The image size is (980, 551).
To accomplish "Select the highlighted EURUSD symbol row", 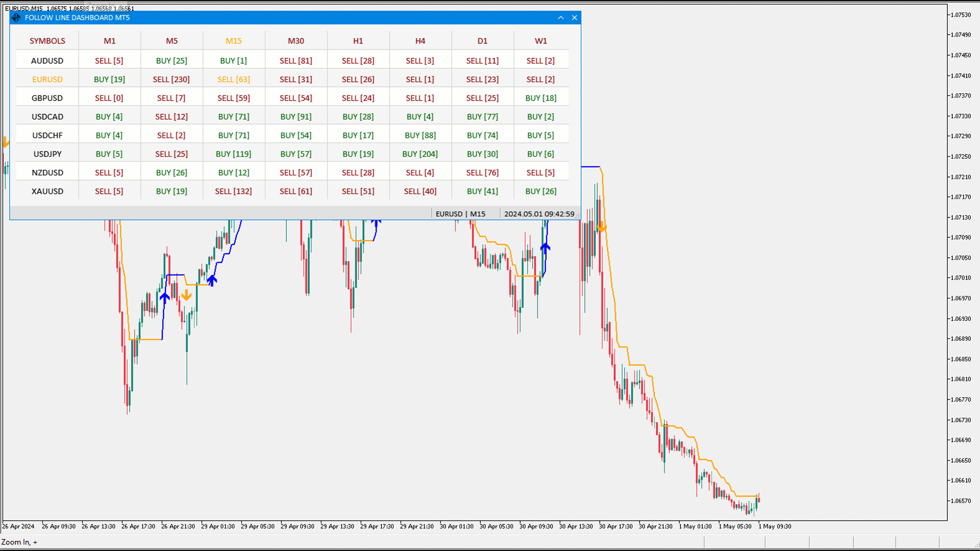I will pyautogui.click(x=47, y=79).
